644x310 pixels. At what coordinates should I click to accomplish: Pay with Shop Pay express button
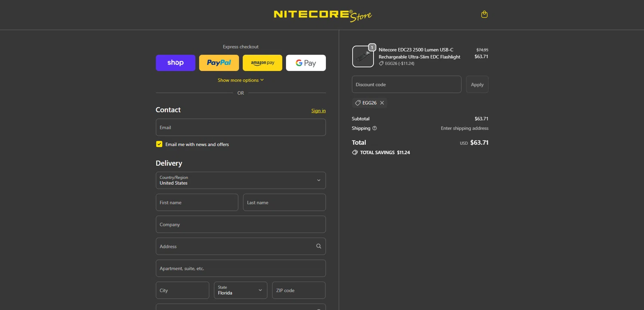(176, 63)
